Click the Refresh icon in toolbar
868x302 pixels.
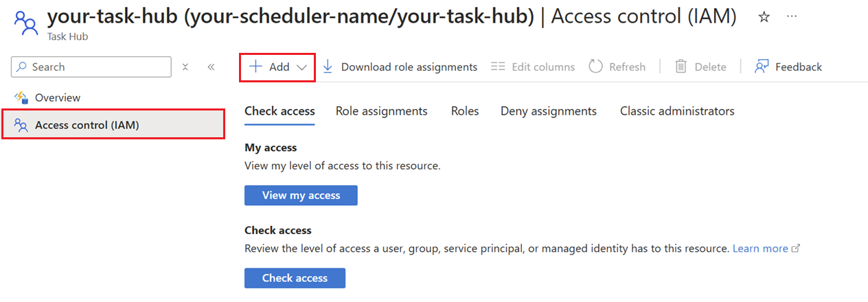pos(596,67)
